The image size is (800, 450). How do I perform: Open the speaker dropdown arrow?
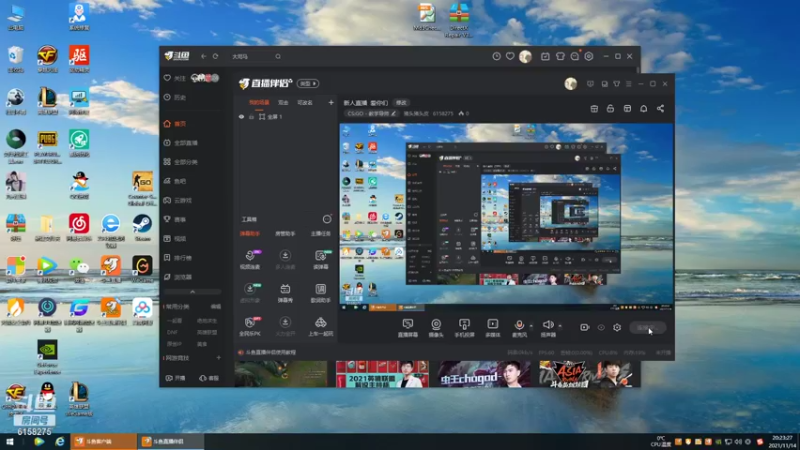(560, 326)
